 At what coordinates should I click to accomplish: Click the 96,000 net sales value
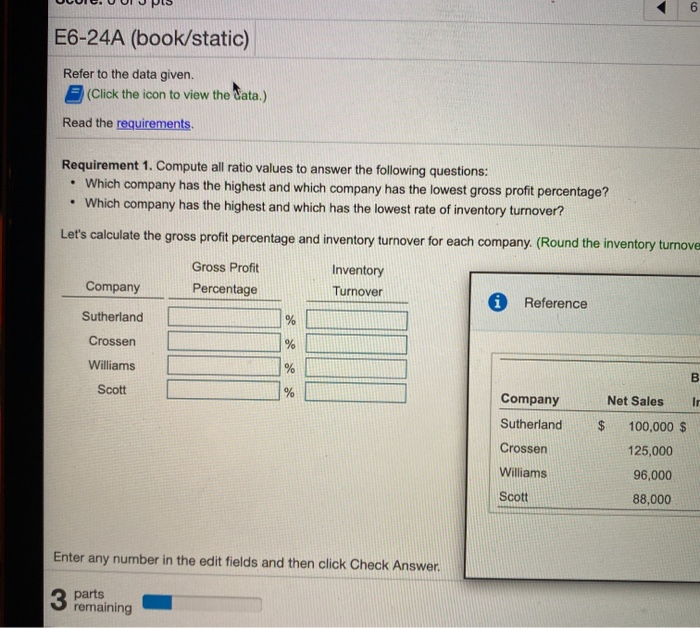(652, 475)
